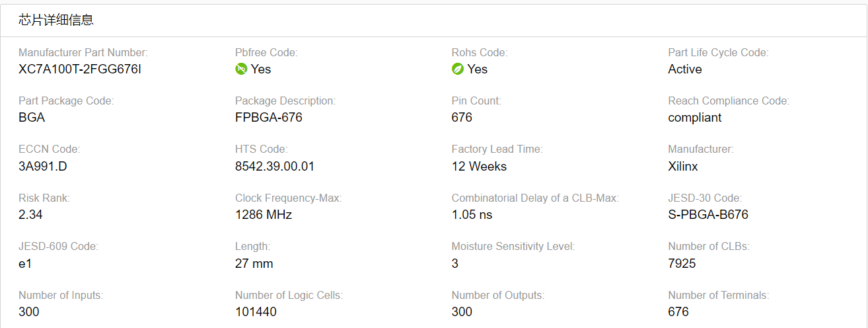
Task: Click the green Pbfree icon
Action: pos(241,69)
